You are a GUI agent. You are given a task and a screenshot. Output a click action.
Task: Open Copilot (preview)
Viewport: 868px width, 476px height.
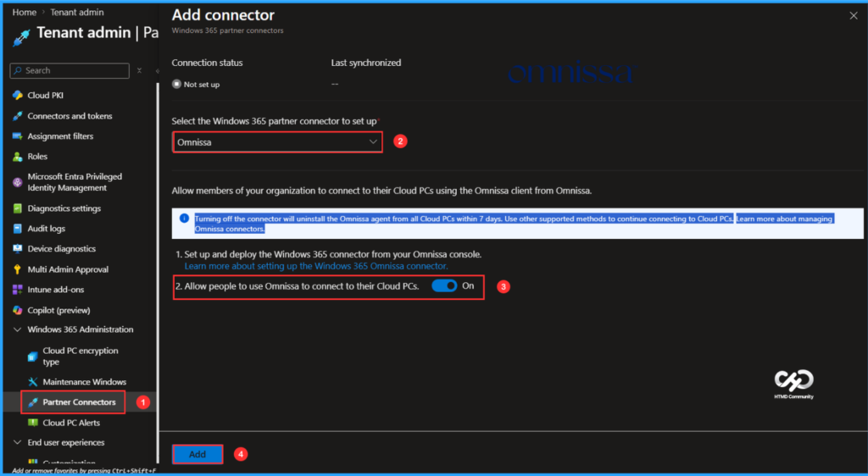pos(58,310)
